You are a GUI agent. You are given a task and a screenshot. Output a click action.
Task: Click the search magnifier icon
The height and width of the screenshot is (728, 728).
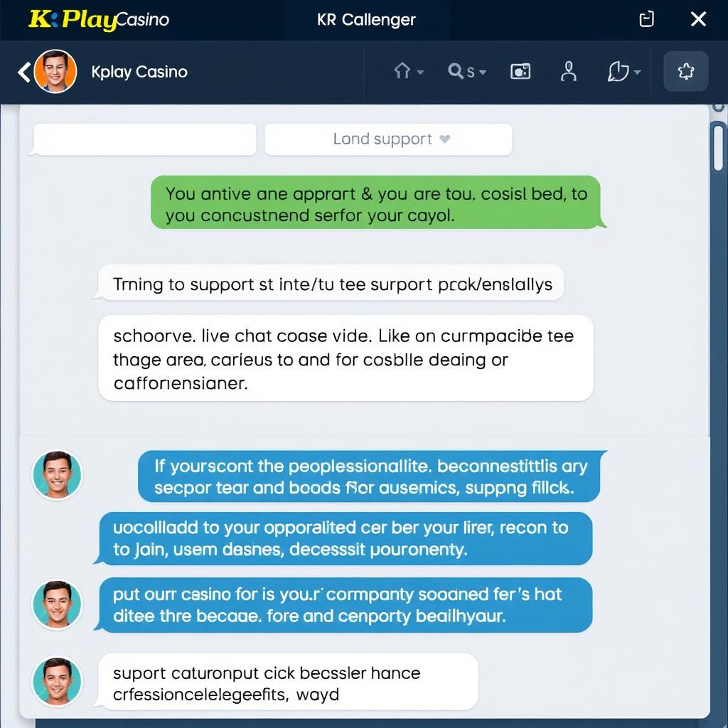456,71
